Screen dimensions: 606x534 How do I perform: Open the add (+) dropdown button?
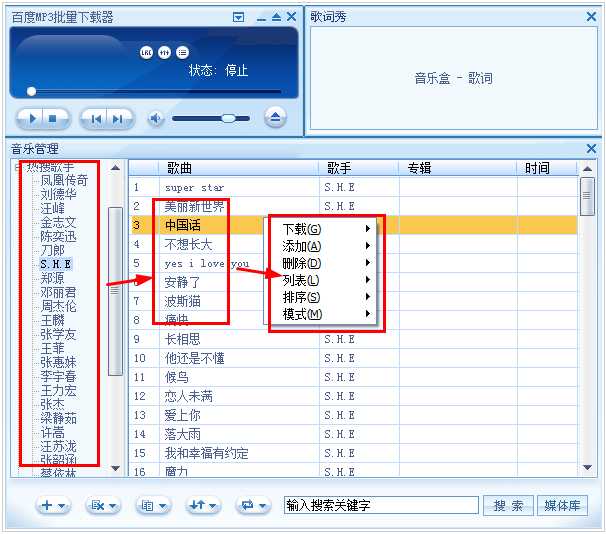click(53, 505)
